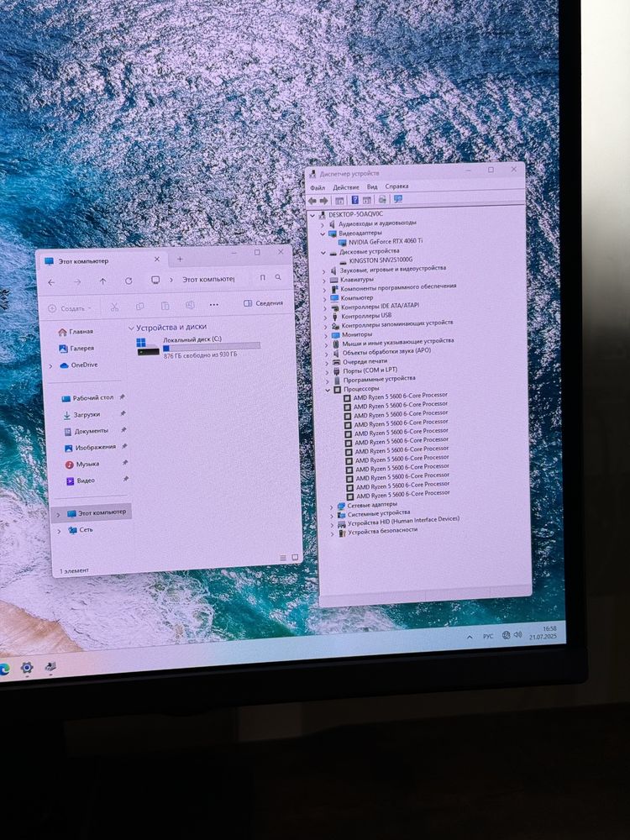Click the Explorer up-directory arrow
The height and width of the screenshot is (840, 630).
coord(102,281)
